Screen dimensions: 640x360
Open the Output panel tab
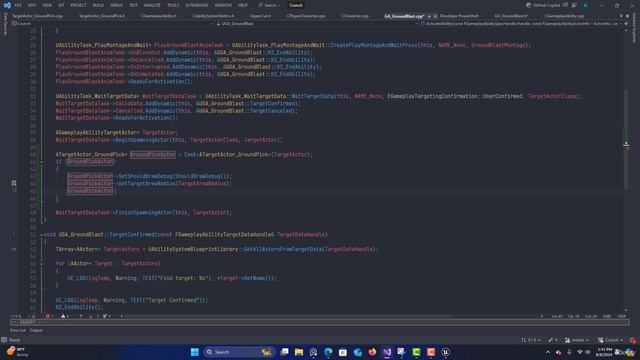[36, 330]
